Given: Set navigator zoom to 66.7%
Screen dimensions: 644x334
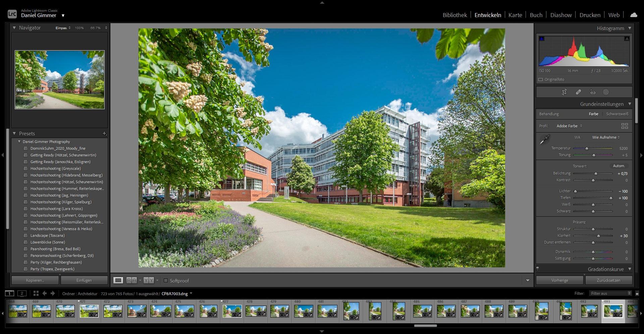Looking at the screenshot, I should click(x=96, y=28).
